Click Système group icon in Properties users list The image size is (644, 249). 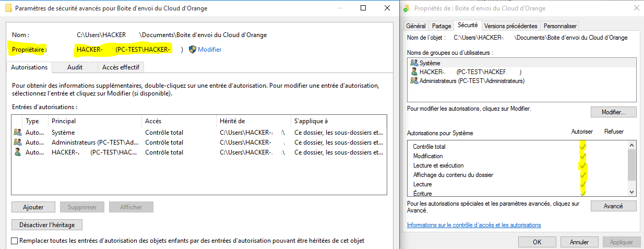tap(414, 63)
